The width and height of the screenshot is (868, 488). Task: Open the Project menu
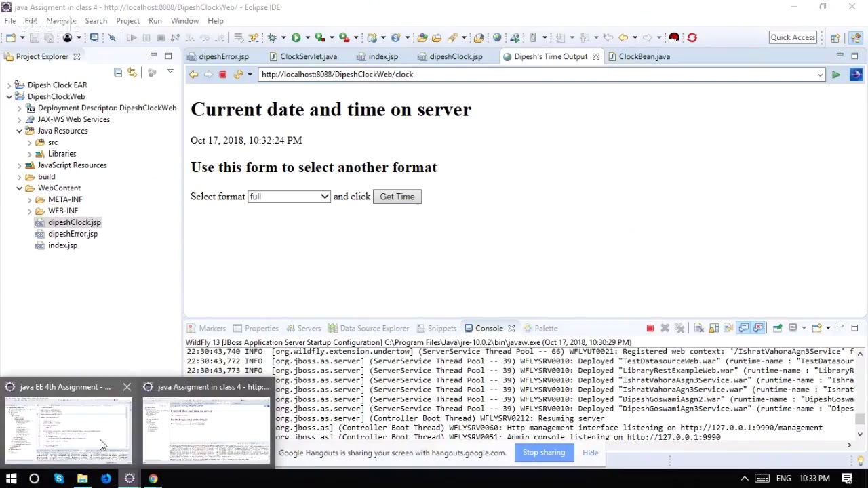pyautogui.click(x=127, y=21)
